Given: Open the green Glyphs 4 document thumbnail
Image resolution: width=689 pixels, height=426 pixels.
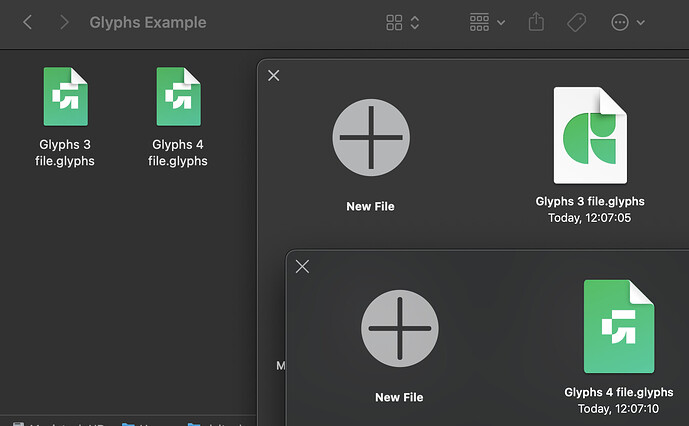Looking at the screenshot, I should [619, 327].
